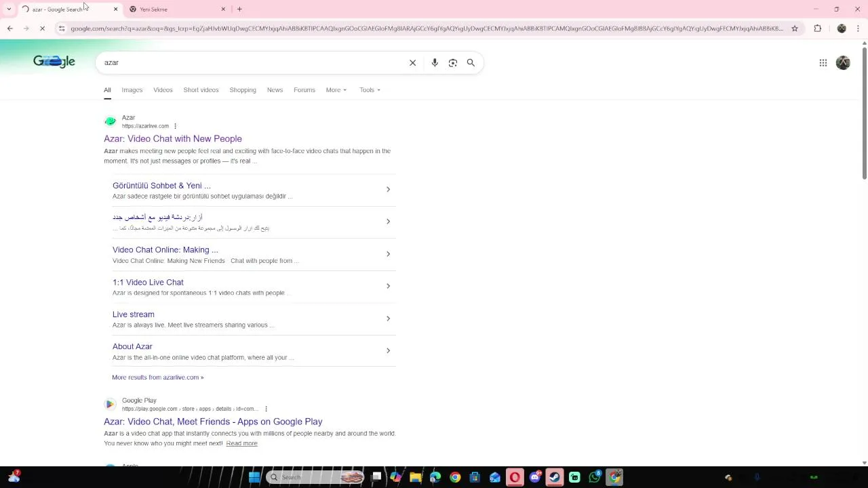This screenshot has height=488, width=868.
Task: Click the magnifying glass search button
Action: (x=471, y=62)
